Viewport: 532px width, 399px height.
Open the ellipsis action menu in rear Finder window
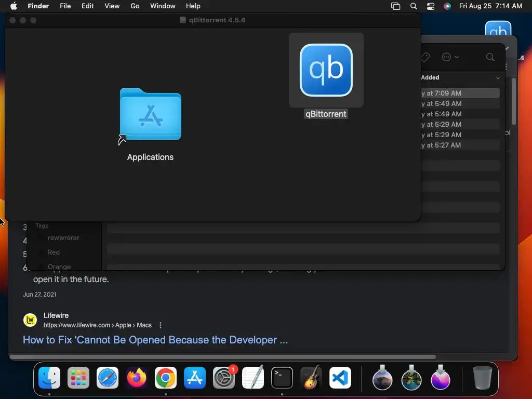[450, 57]
